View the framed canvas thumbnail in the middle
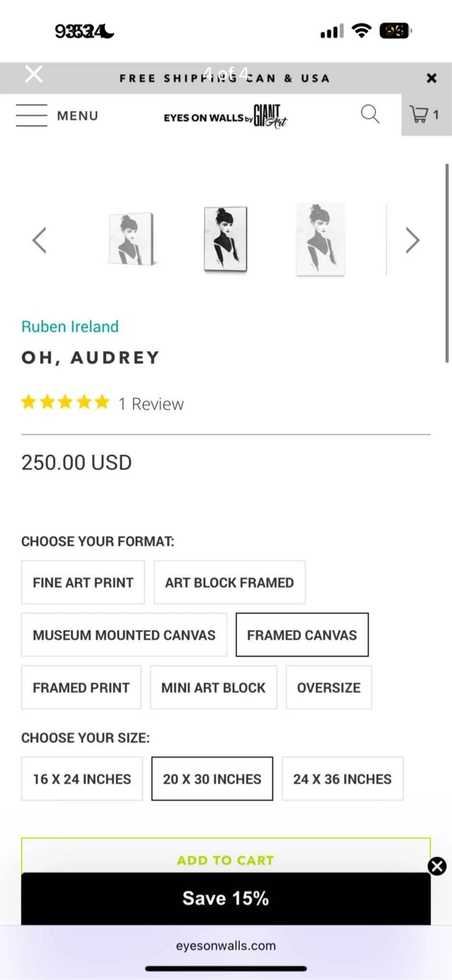 225,239
